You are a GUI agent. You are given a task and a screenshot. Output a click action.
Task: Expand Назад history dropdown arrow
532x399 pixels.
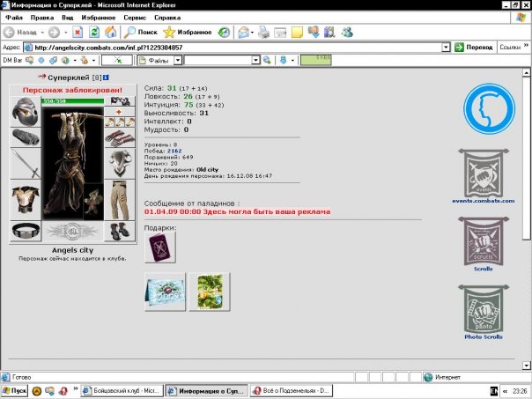pyautogui.click(x=42, y=33)
